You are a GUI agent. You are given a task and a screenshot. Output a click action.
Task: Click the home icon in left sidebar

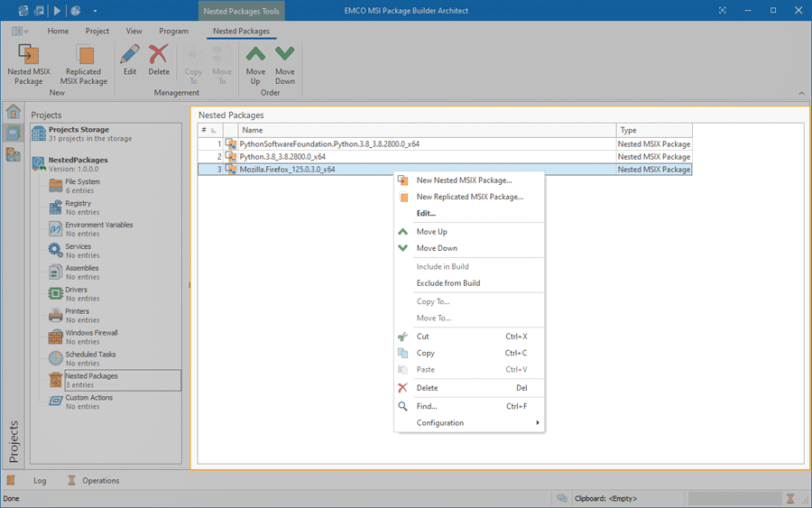click(13, 111)
